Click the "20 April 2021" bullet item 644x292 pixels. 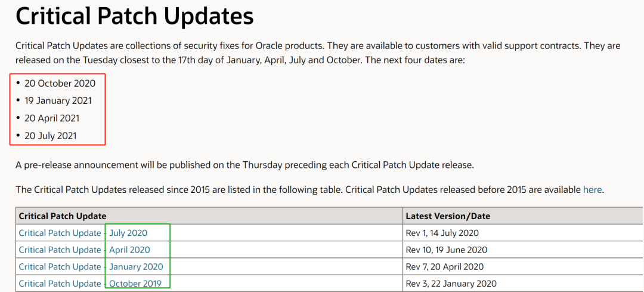click(x=52, y=118)
